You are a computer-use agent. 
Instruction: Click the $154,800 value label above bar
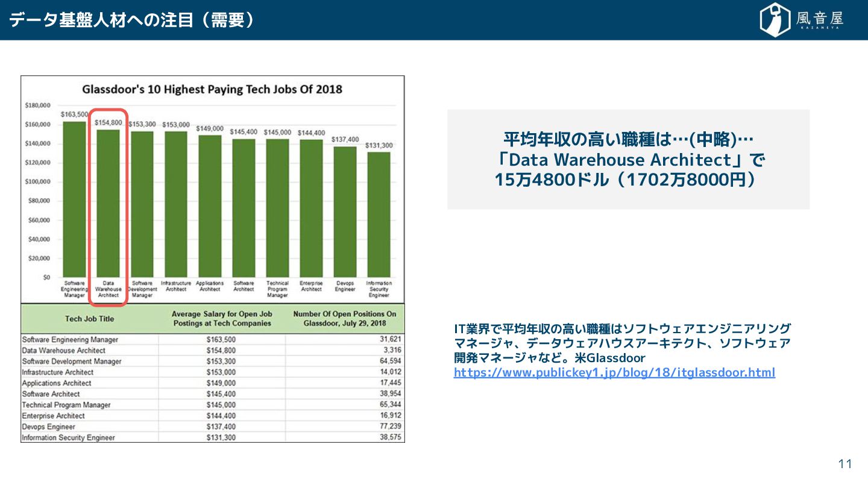[108, 122]
